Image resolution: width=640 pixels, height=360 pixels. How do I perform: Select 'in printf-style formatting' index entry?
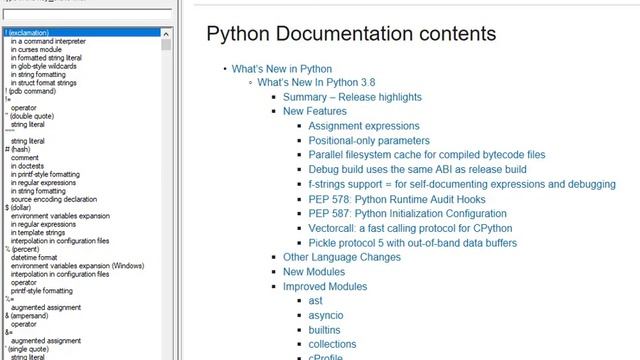click(45, 174)
